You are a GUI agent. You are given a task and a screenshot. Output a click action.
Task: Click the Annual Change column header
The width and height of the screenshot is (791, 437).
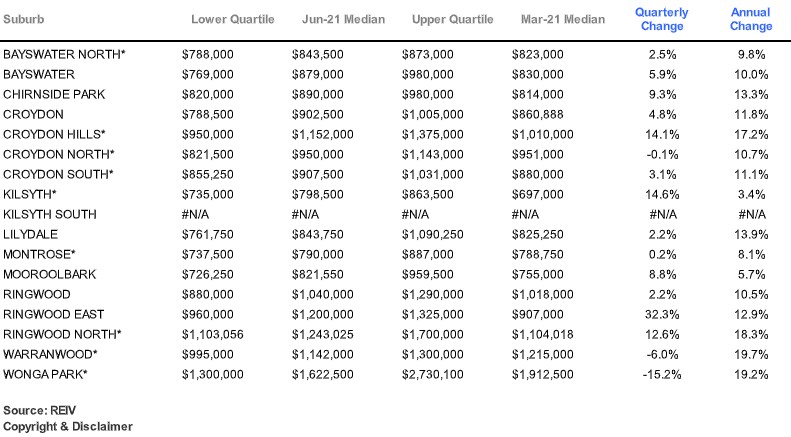(750, 19)
